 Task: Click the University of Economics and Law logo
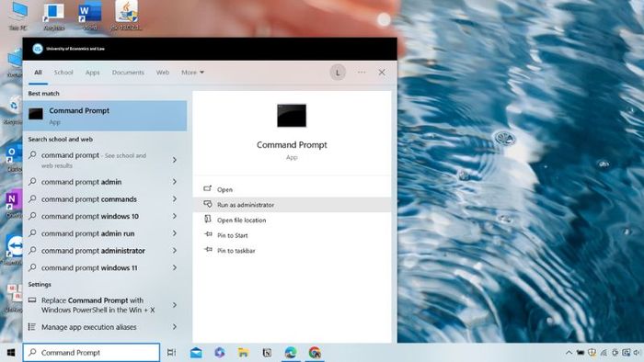tap(38, 49)
